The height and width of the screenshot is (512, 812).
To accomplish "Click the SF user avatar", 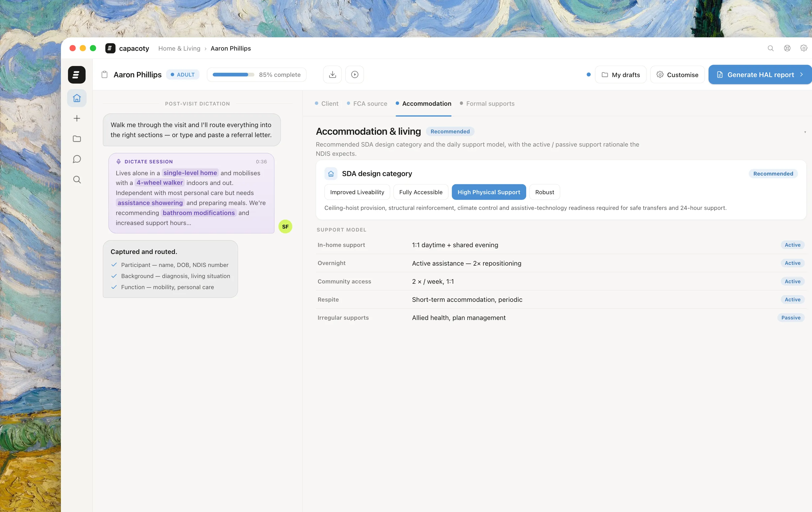I will tap(285, 226).
